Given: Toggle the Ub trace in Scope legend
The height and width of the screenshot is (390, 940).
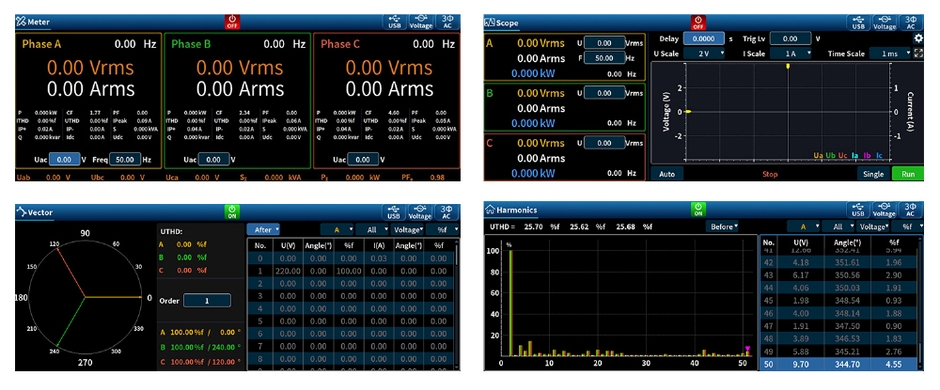Looking at the screenshot, I should 831,155.
